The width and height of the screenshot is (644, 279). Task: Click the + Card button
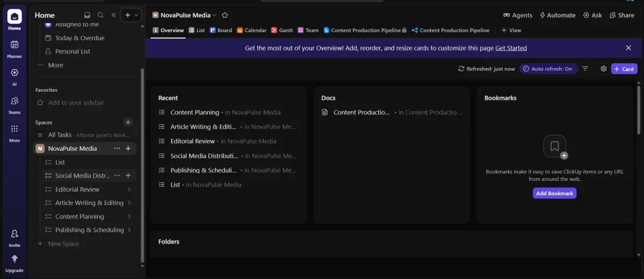[x=624, y=69]
